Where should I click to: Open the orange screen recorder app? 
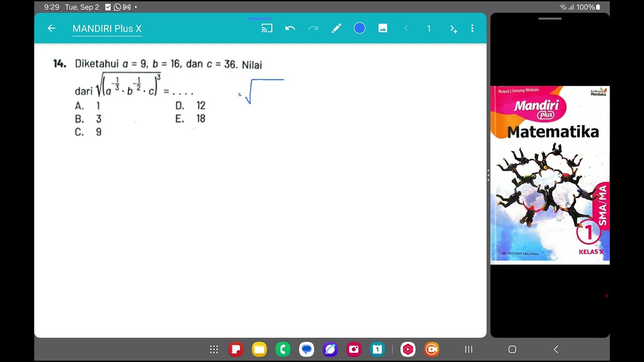tap(432, 349)
